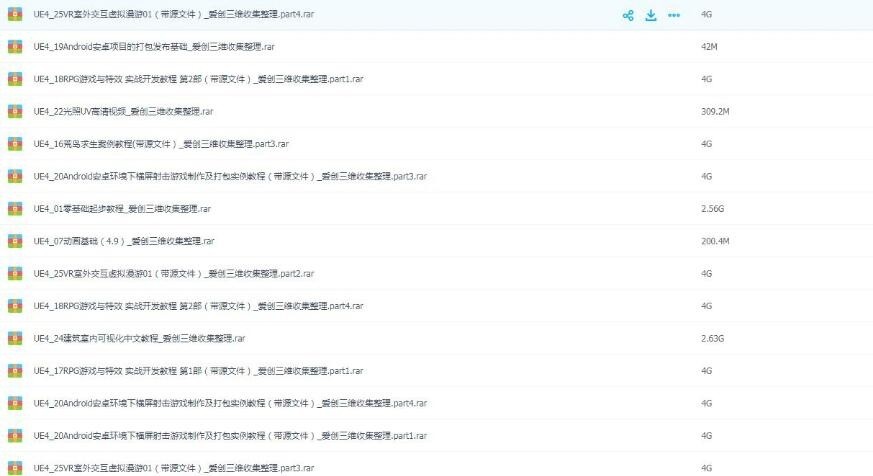This screenshot has width=873, height=476.
Task: Select file name UE4_07动画基础（4.9）
Action: click(x=124, y=241)
